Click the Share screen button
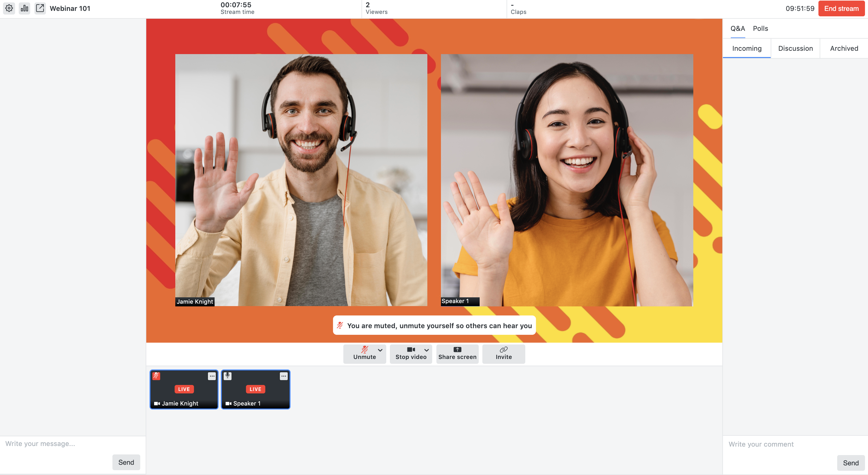The width and height of the screenshot is (868, 475). pyautogui.click(x=457, y=354)
